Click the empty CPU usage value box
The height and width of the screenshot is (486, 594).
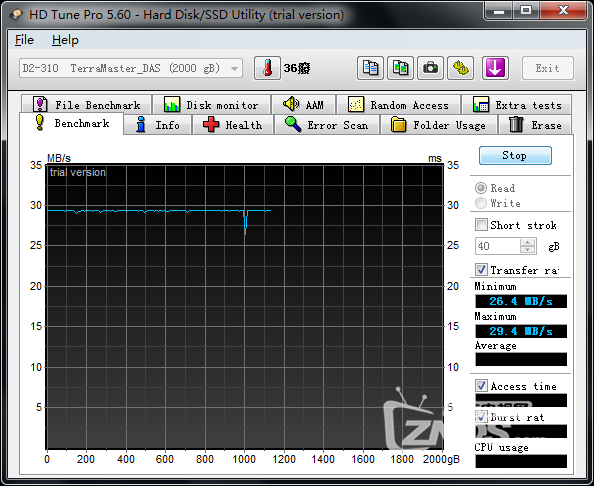pos(521,461)
